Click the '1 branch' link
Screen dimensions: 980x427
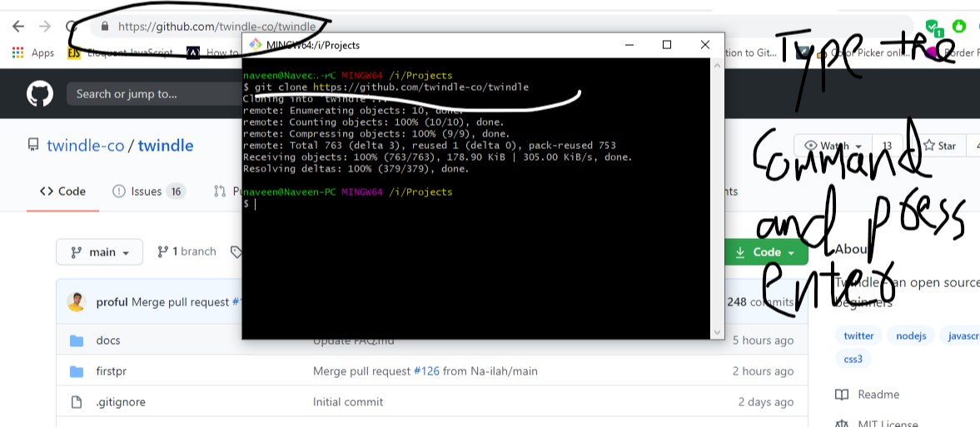pyautogui.click(x=187, y=251)
